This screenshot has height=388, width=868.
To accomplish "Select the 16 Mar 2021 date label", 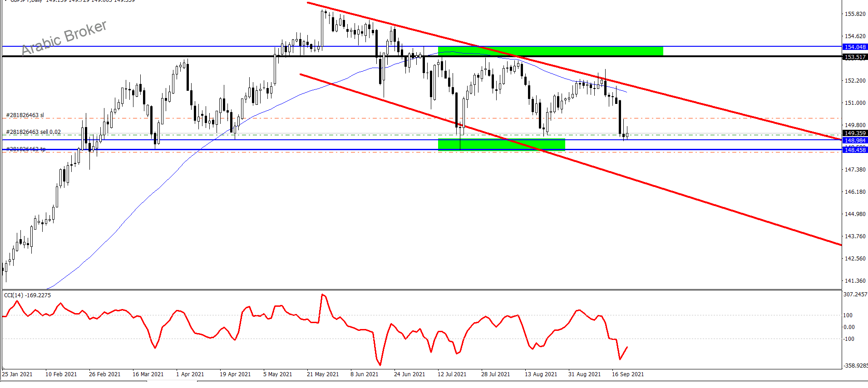I will click(148, 374).
